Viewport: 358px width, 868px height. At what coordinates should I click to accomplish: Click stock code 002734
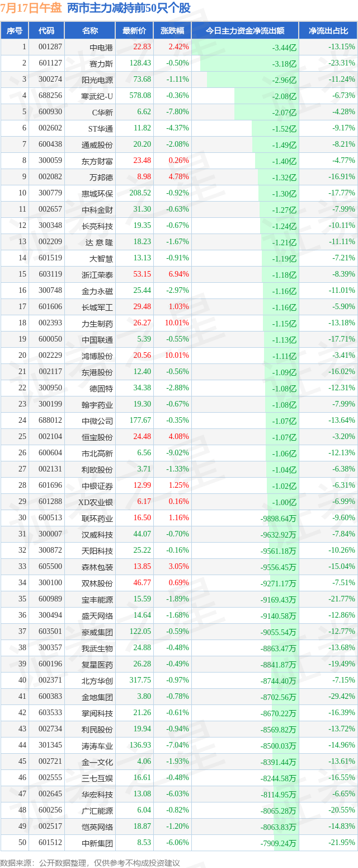click(x=50, y=729)
